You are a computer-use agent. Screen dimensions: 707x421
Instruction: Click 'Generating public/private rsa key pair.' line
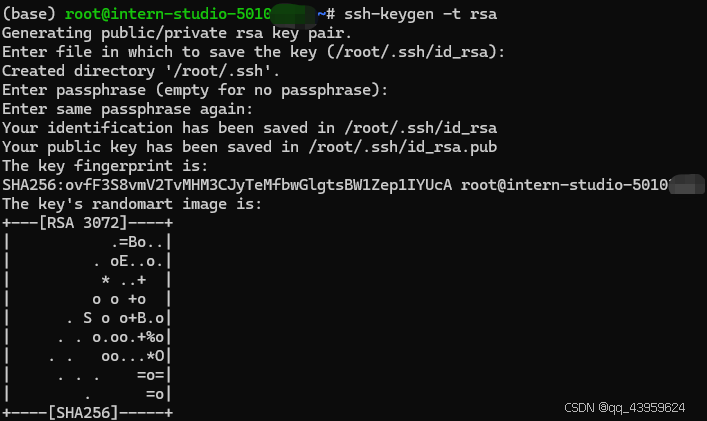pos(177,33)
